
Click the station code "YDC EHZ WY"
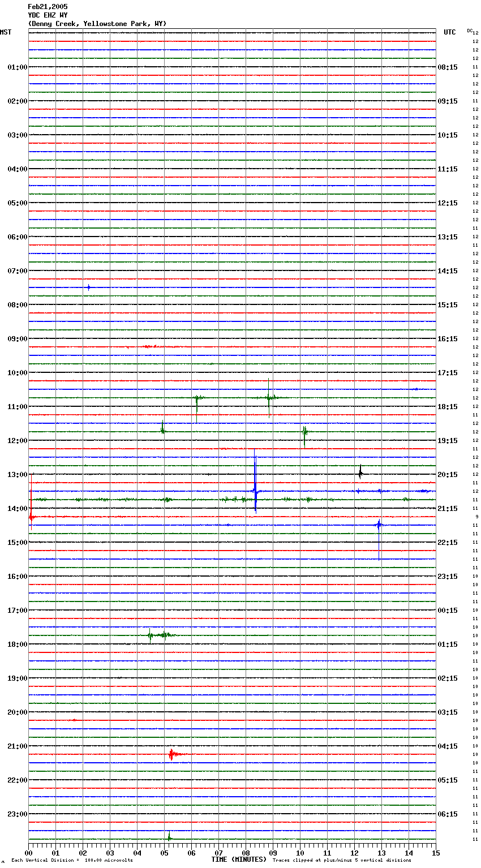click(48, 15)
